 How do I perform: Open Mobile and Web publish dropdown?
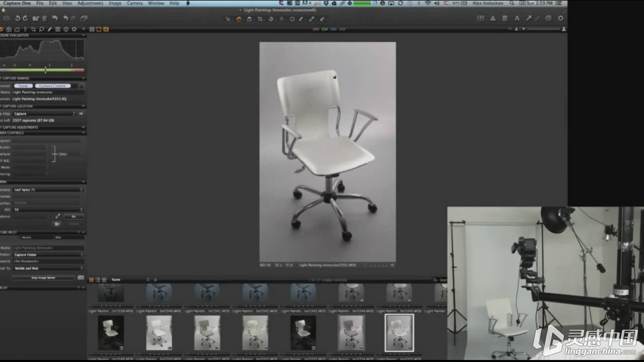click(48, 268)
